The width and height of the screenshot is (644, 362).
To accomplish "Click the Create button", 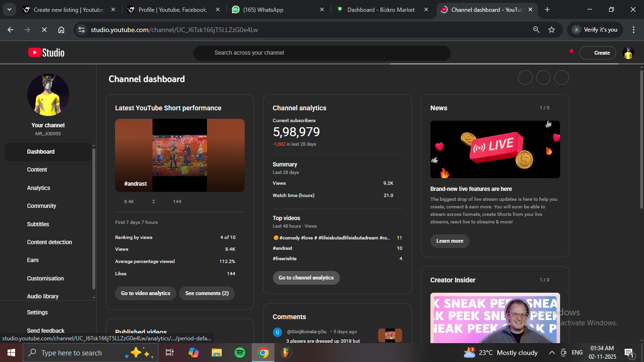I will pyautogui.click(x=598, y=53).
